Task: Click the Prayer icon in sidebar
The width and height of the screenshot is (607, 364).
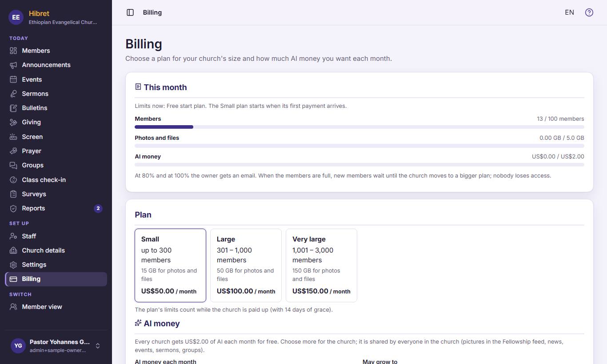Action: pos(13,151)
